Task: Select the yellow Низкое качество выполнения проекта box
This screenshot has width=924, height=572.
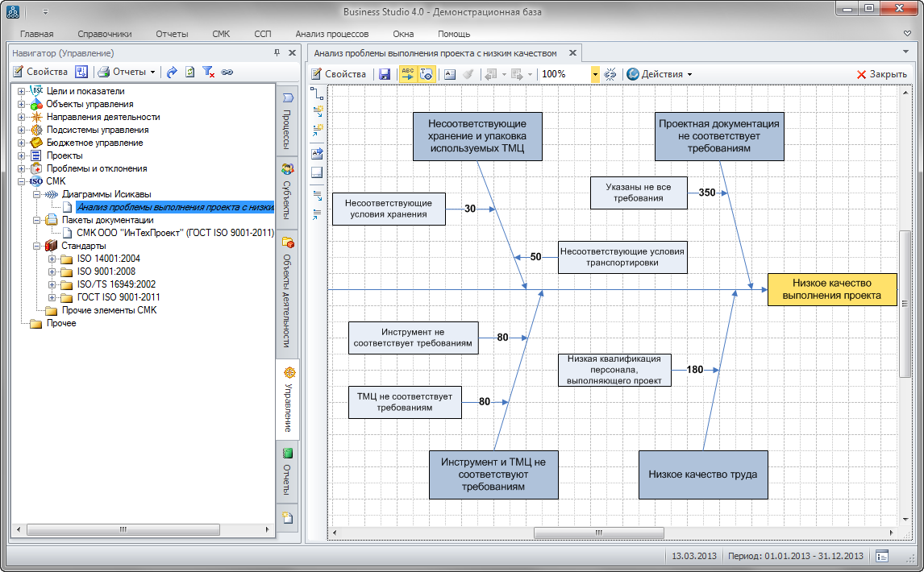Action: tap(831, 289)
